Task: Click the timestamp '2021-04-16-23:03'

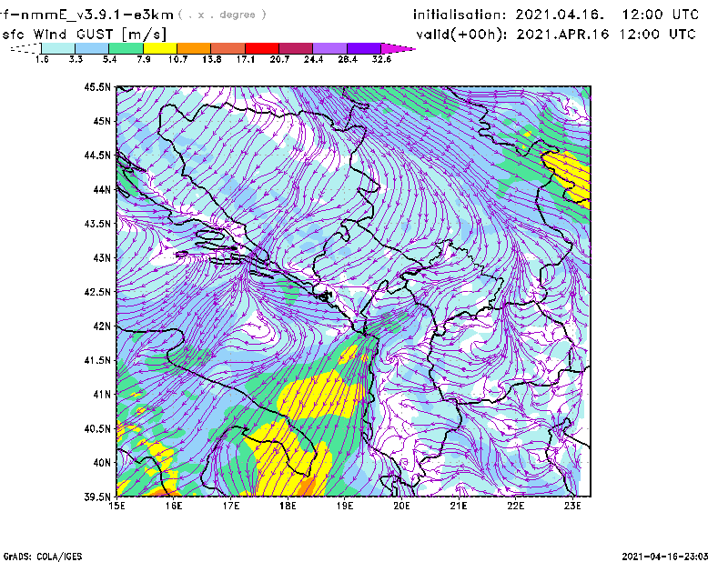Action: coord(665,557)
